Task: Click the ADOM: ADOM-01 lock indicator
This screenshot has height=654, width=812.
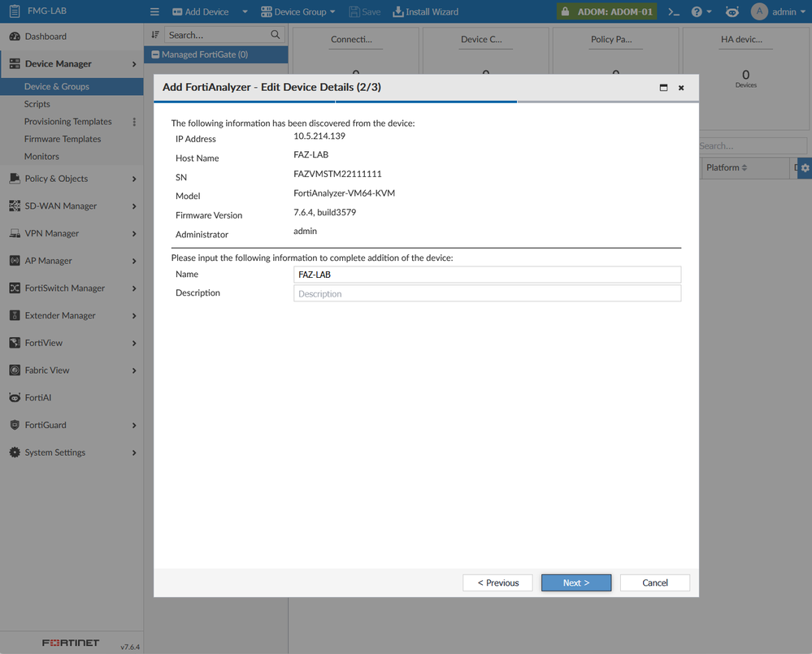Action: pyautogui.click(x=606, y=11)
